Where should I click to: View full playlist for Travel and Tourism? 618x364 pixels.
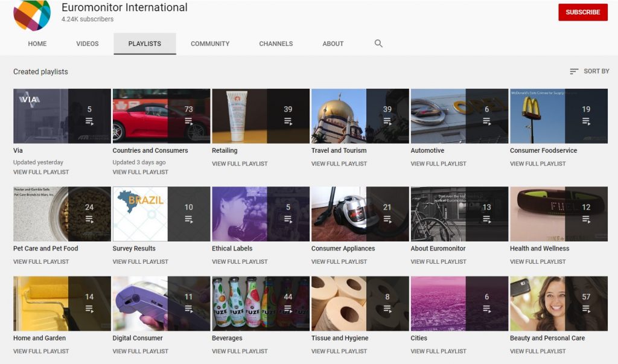click(x=339, y=164)
